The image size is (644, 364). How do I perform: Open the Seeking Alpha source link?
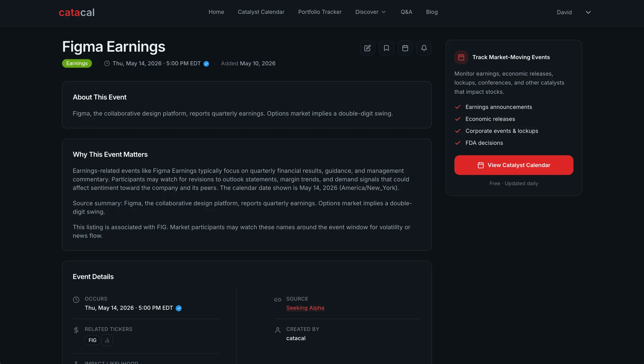[305, 308]
